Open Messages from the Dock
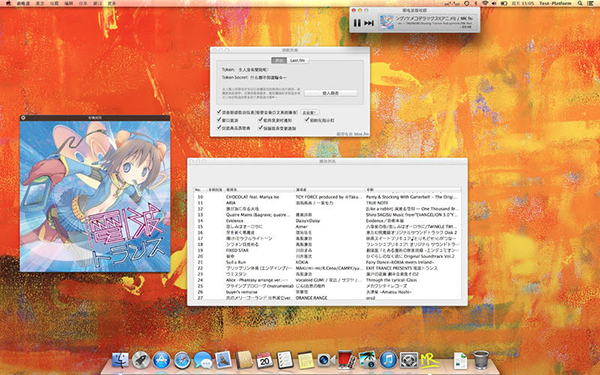The width and height of the screenshot is (600, 375). (x=202, y=360)
